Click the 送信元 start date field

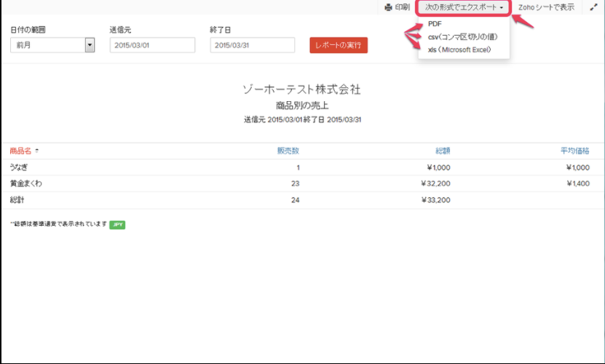(152, 45)
